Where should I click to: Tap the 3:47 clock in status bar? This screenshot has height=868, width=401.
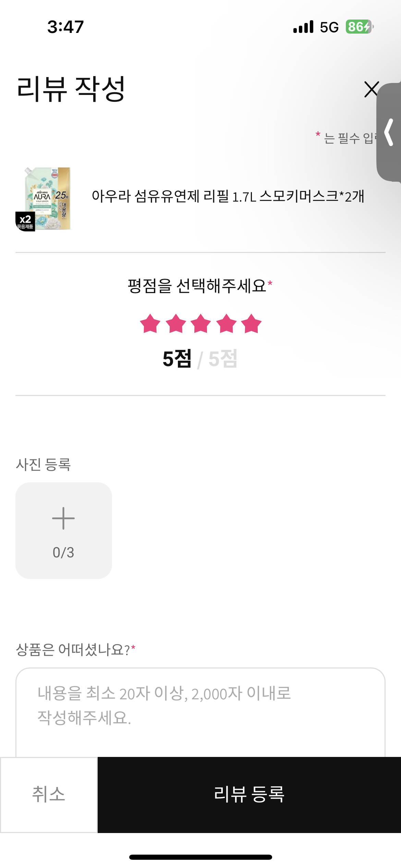[65, 27]
